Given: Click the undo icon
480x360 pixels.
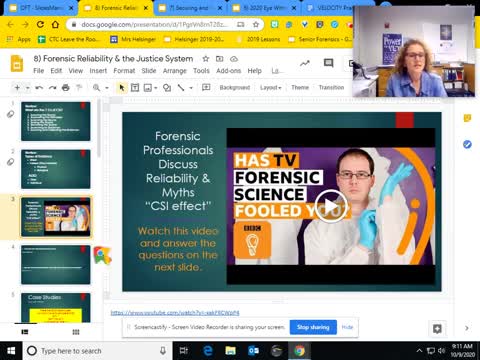Looking at the screenshot, I should [x=39, y=88].
